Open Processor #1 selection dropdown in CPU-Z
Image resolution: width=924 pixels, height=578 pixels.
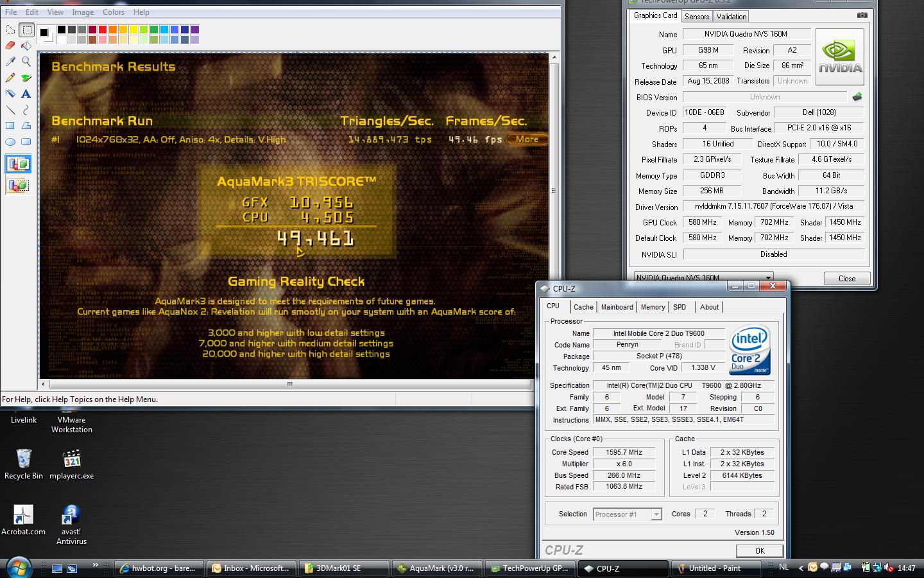[x=627, y=514]
